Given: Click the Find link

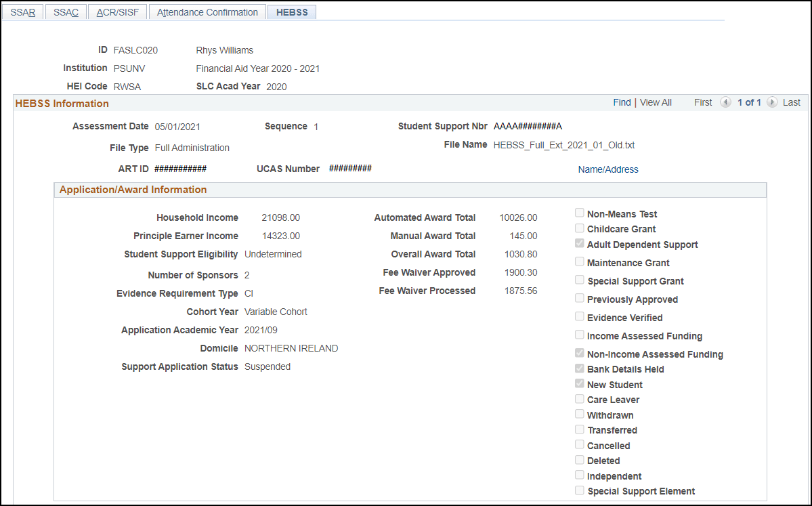Looking at the screenshot, I should 622,102.
